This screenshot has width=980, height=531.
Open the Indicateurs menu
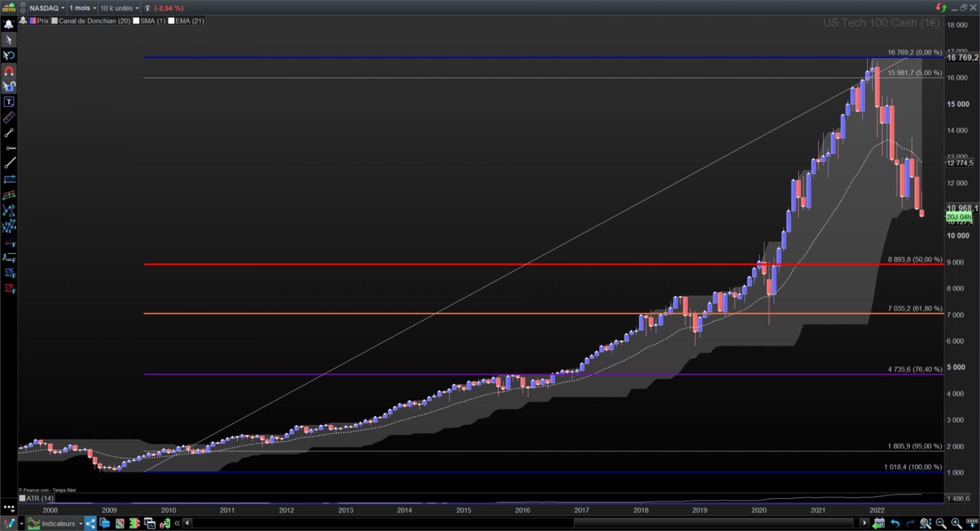click(x=54, y=524)
